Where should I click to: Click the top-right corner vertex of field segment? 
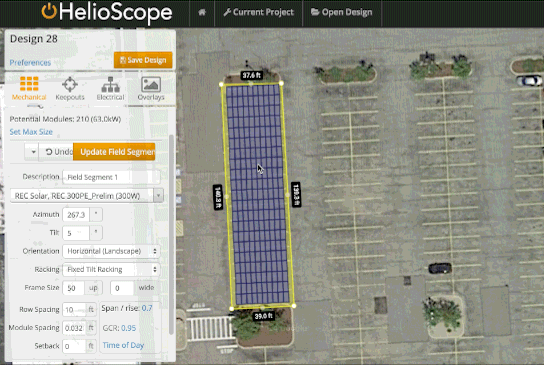tap(281, 83)
